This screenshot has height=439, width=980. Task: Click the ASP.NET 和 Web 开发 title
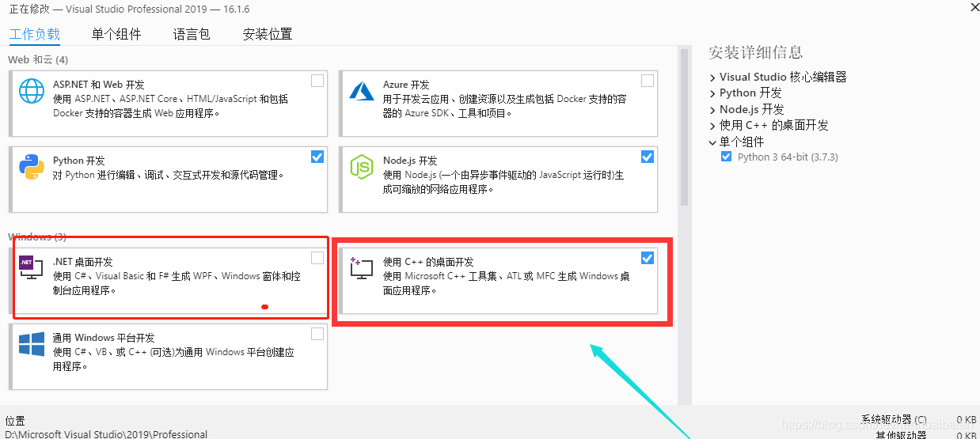pyautogui.click(x=99, y=84)
